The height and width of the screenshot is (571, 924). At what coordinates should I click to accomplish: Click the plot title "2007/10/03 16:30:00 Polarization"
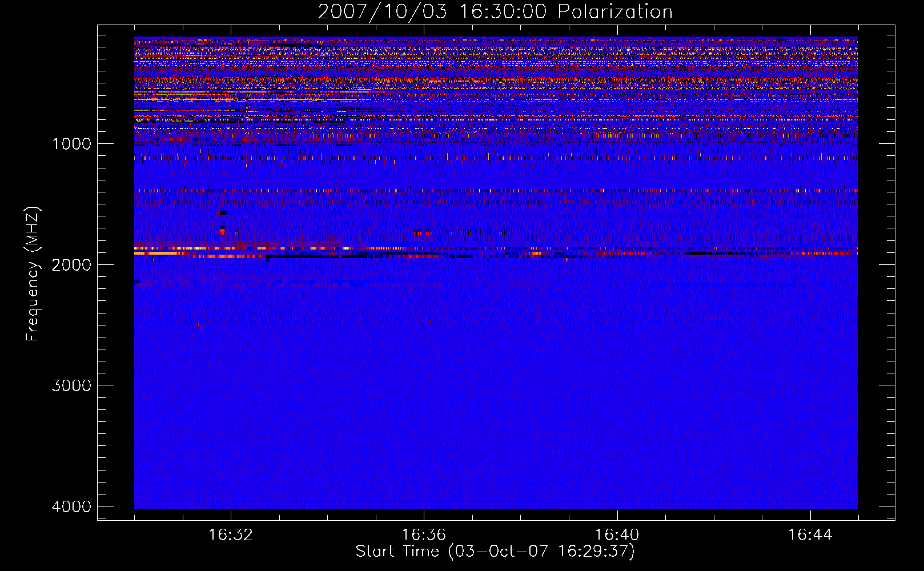[x=495, y=11]
